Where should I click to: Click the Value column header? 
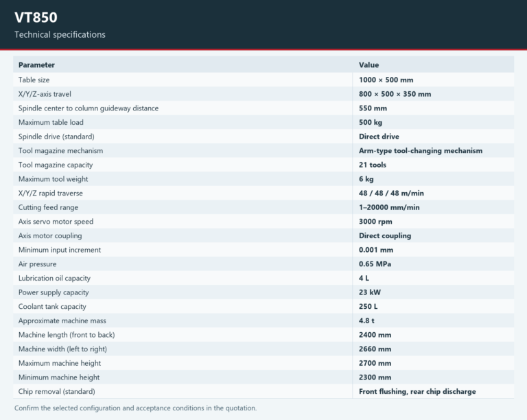pyautogui.click(x=368, y=65)
